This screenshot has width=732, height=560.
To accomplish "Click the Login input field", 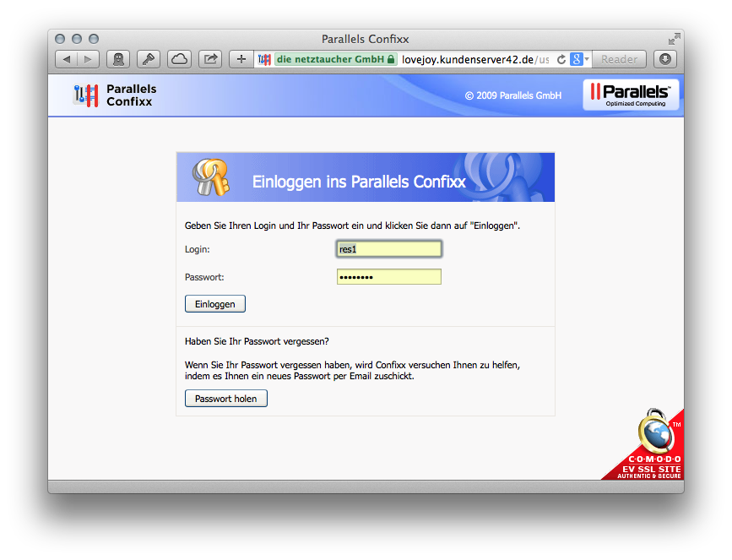I will (388, 249).
